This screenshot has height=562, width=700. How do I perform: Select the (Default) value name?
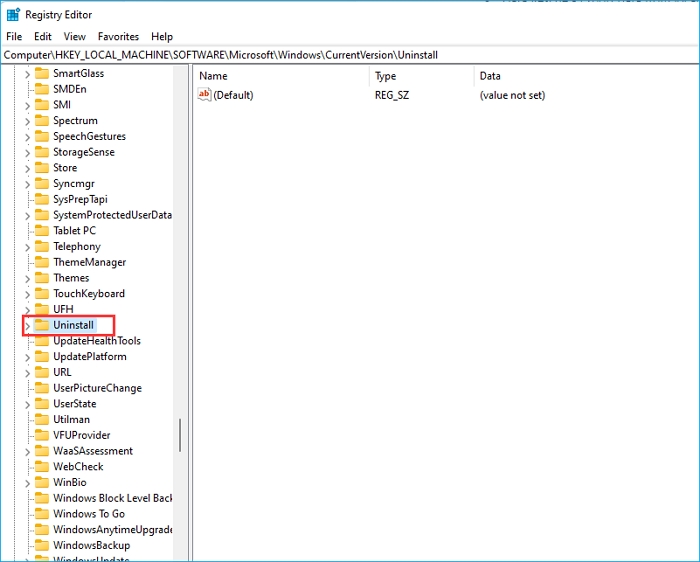233,95
